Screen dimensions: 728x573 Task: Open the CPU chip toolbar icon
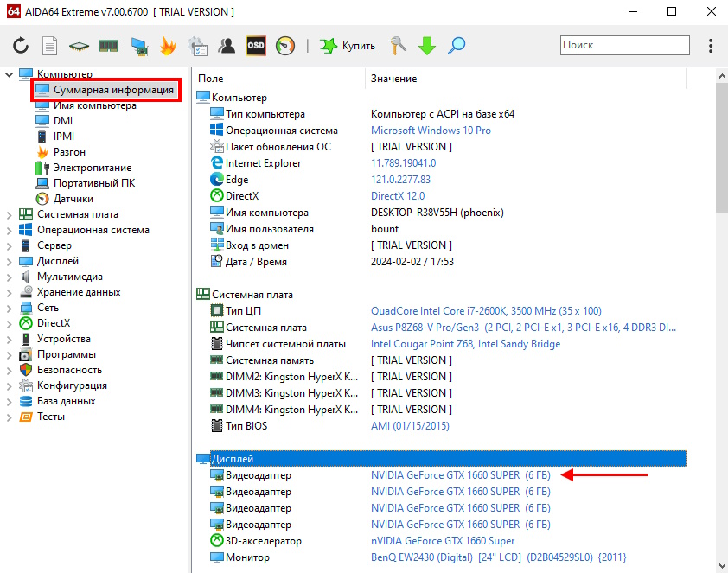79,46
